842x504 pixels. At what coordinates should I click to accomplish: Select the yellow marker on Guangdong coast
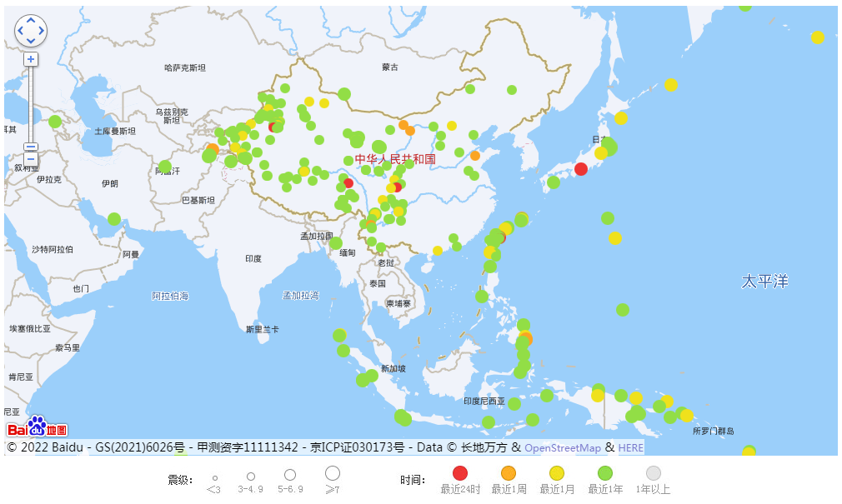click(438, 251)
